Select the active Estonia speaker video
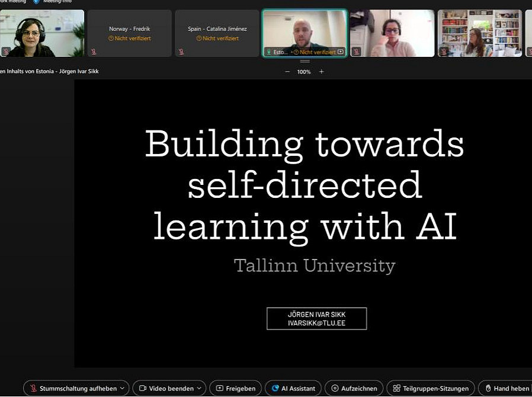Image resolution: width=532 pixels, height=397 pixels. pyautogui.click(x=305, y=33)
